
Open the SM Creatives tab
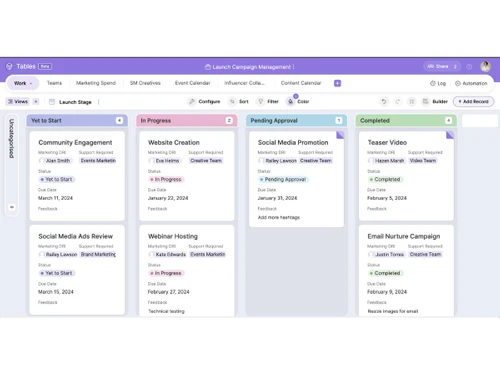coord(145,83)
